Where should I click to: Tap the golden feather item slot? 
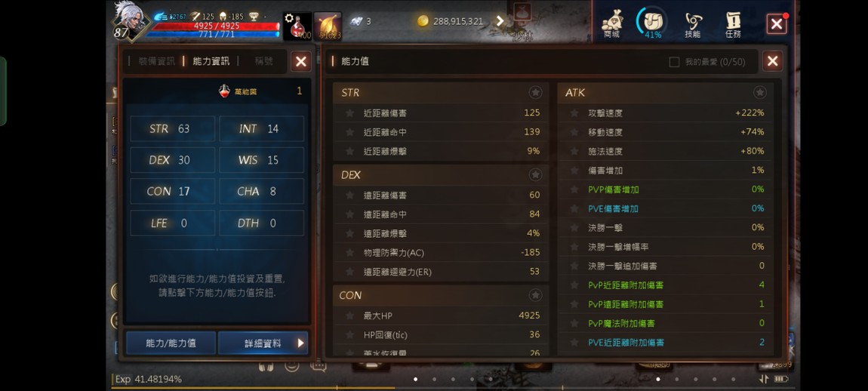(x=328, y=26)
